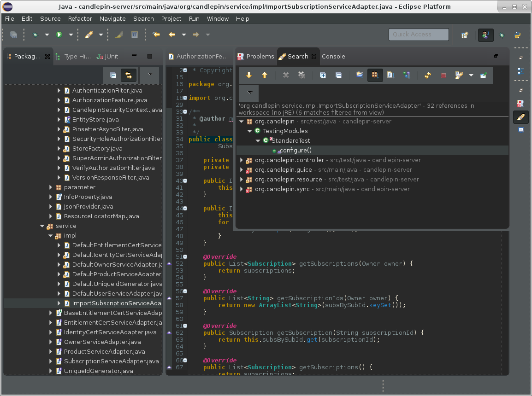532x396 pixels.
Task: Select the AuthorizationFeature editor tab
Action: [199, 57]
